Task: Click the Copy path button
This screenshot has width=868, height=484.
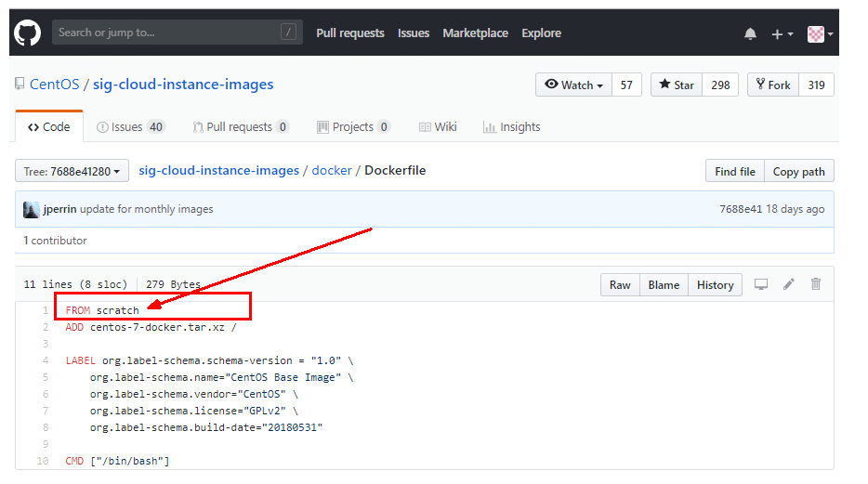Action: point(798,171)
